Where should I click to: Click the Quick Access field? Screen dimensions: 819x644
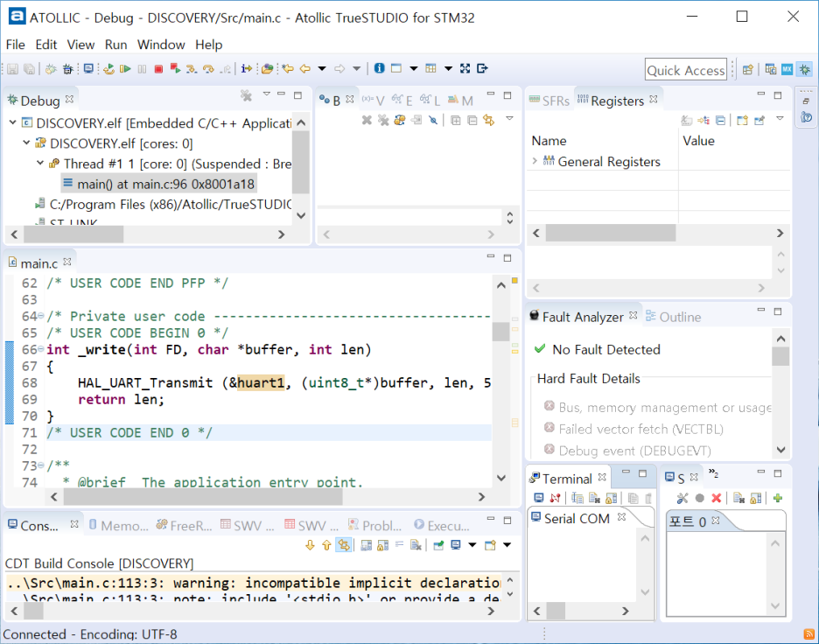pyautogui.click(x=686, y=69)
